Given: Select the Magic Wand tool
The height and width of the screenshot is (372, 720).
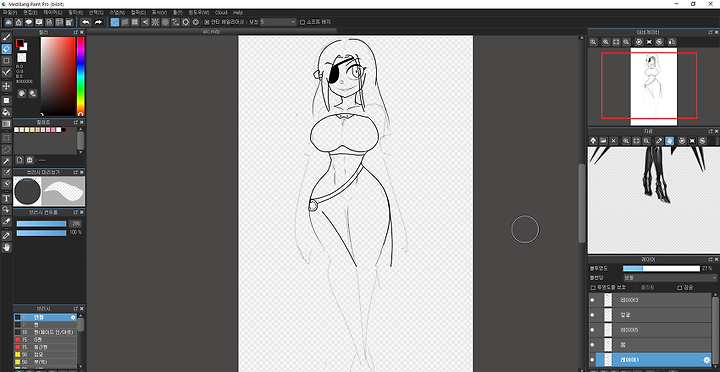Looking at the screenshot, I should (x=6, y=161).
